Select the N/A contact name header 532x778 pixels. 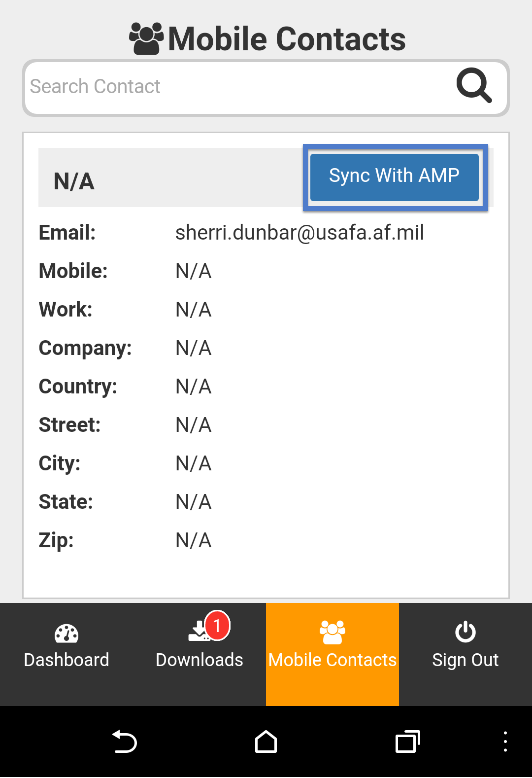(x=74, y=181)
